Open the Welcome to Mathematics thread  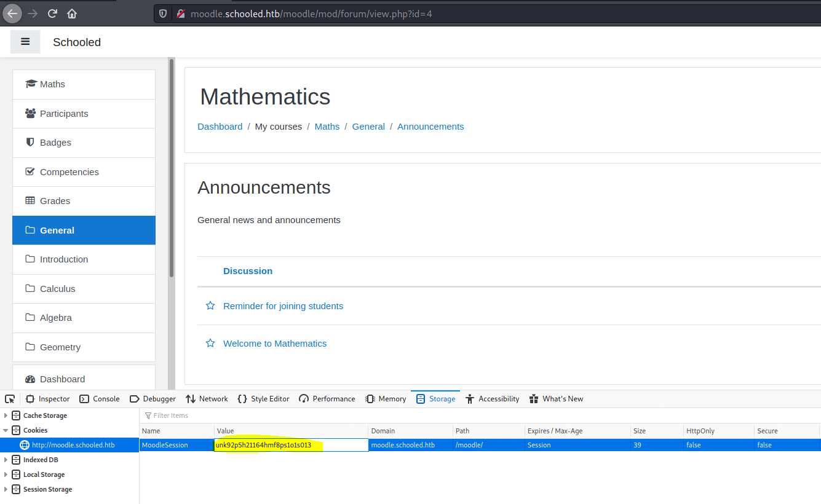[274, 343]
